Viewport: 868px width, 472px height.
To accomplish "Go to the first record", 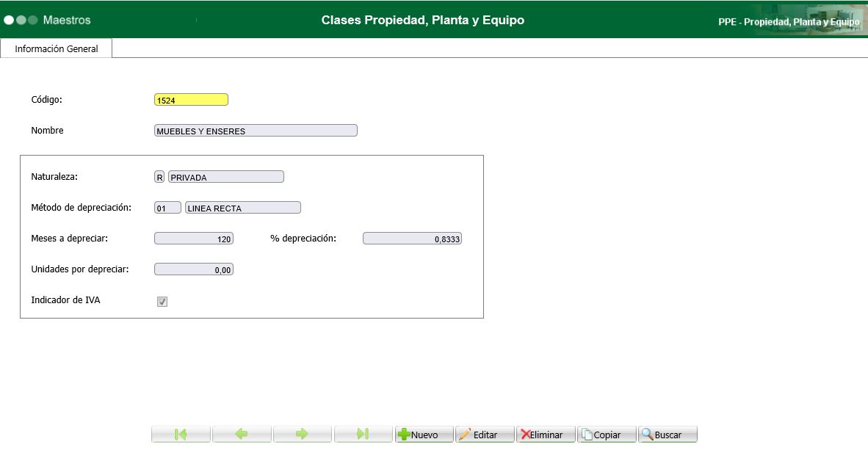I will click(181, 435).
